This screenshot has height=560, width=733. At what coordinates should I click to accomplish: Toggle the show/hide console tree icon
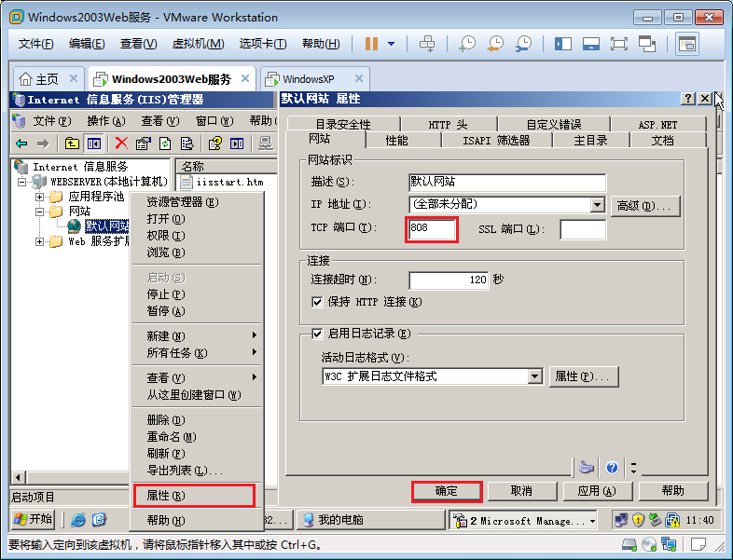[x=94, y=143]
